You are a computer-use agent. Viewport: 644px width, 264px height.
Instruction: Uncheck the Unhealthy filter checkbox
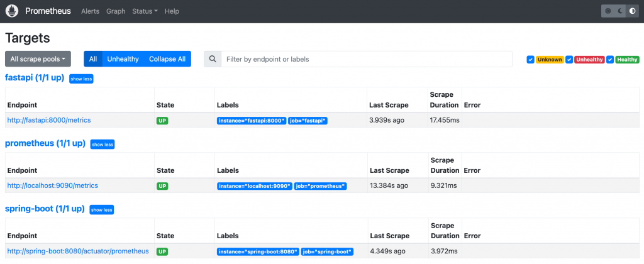[x=569, y=60]
